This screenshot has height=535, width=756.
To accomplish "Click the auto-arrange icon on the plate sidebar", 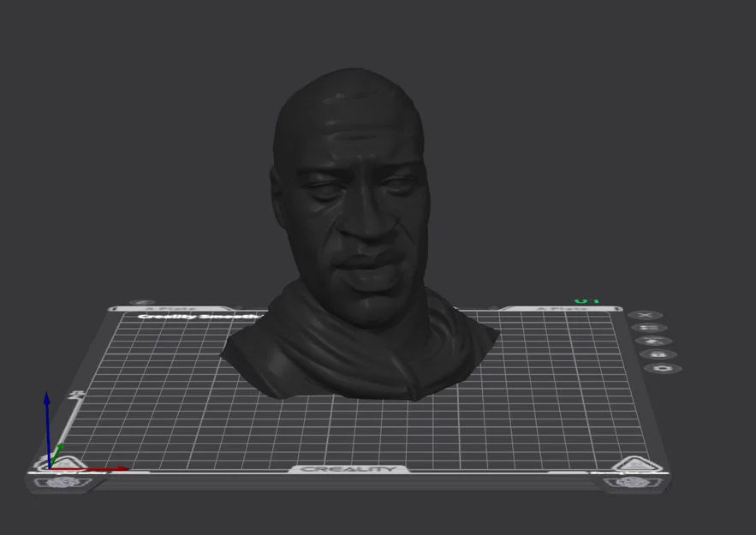I will [653, 341].
